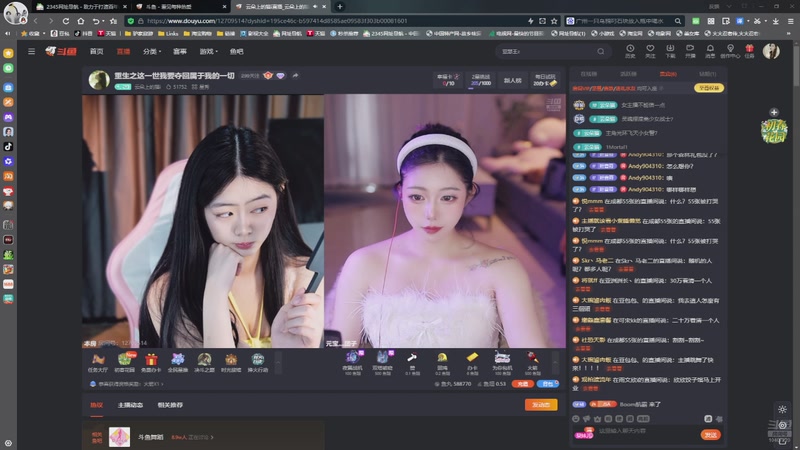Click the 下载 download icon
This screenshot has width=800, height=450.
[670, 51]
